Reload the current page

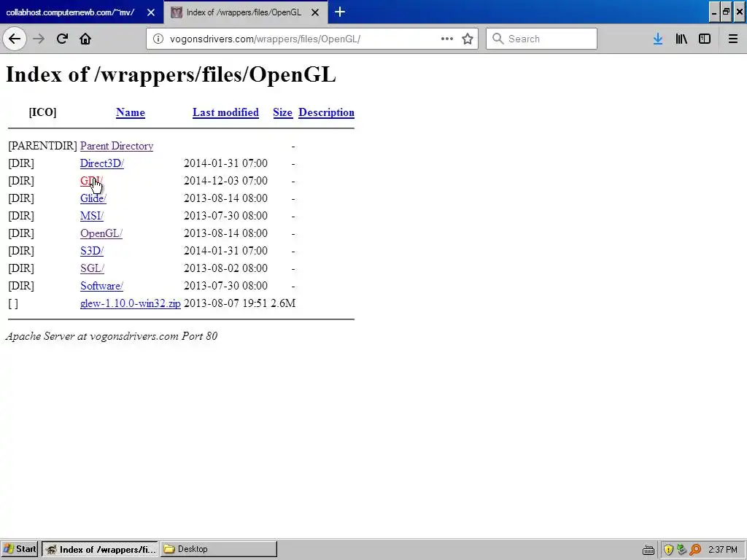pyautogui.click(x=62, y=39)
